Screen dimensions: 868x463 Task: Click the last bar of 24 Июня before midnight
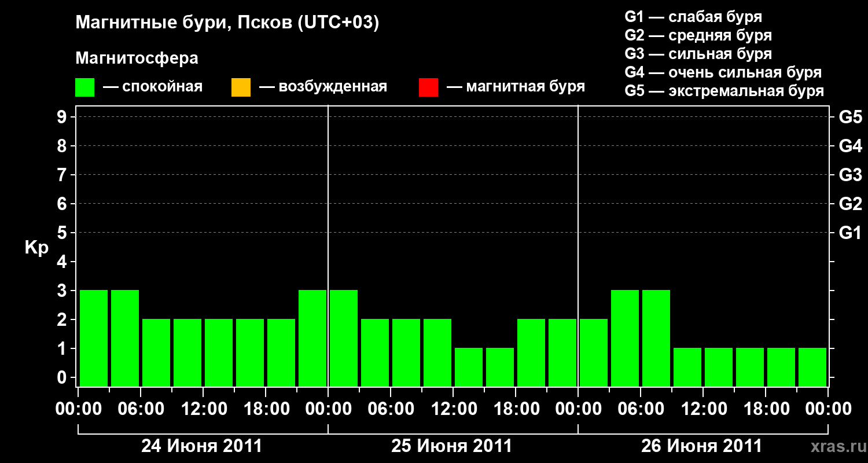coord(312,338)
